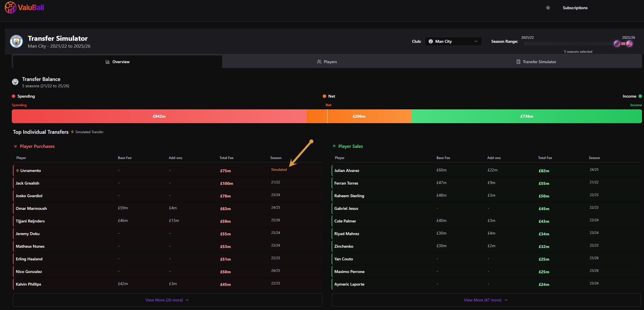644x310 pixels.
Task: Click the Player Sales up-arrow icon
Action: pos(334,146)
